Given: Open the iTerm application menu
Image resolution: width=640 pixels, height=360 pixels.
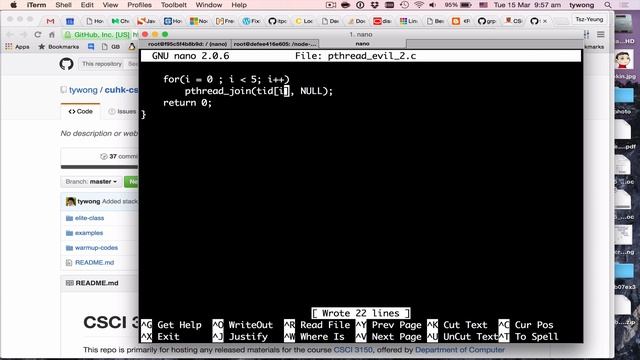Looking at the screenshot, I should tap(36, 5).
